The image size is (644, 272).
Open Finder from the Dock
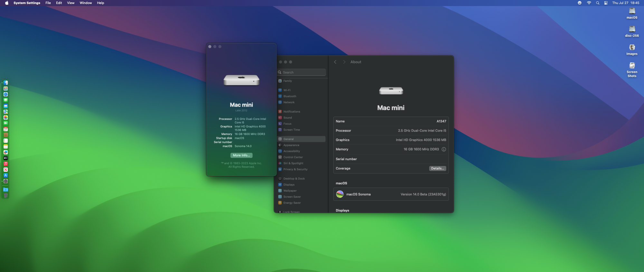pyautogui.click(x=5, y=83)
